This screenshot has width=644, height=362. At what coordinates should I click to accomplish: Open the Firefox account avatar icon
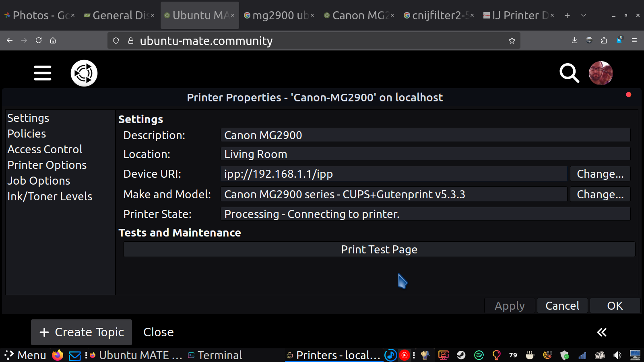tap(589, 40)
